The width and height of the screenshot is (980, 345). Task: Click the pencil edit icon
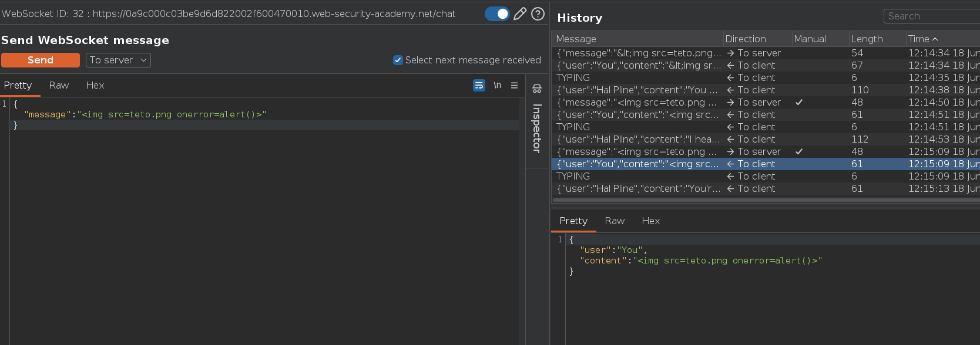(x=520, y=13)
